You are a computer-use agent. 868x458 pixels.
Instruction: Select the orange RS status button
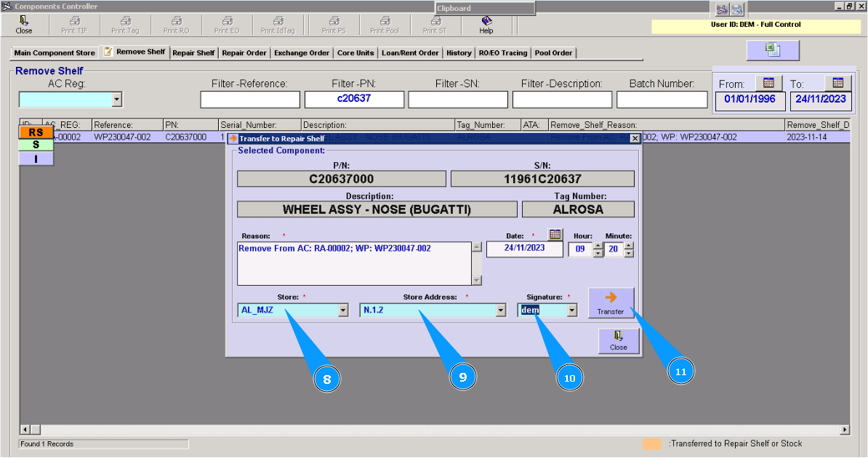click(x=36, y=132)
